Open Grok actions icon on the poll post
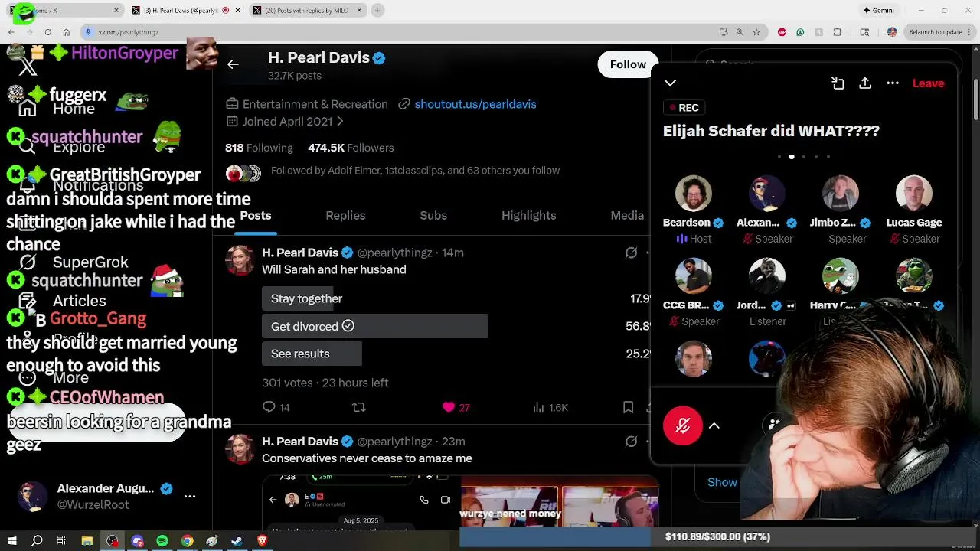 tap(631, 253)
